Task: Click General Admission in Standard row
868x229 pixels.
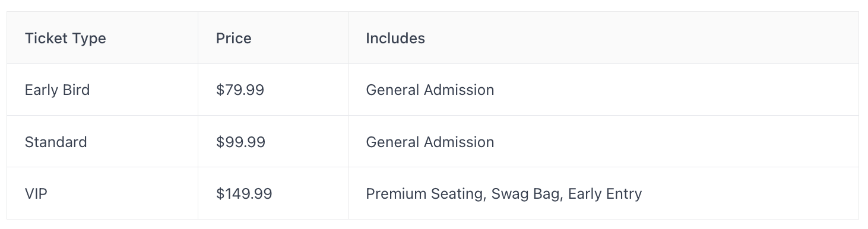Action: tap(430, 142)
